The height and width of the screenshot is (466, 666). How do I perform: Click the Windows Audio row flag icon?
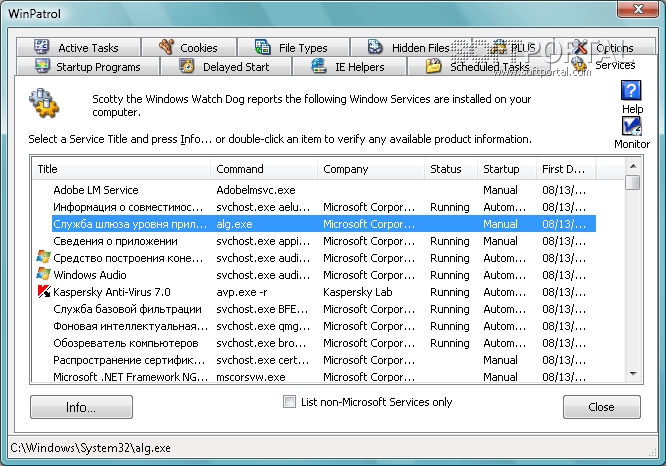[44, 274]
